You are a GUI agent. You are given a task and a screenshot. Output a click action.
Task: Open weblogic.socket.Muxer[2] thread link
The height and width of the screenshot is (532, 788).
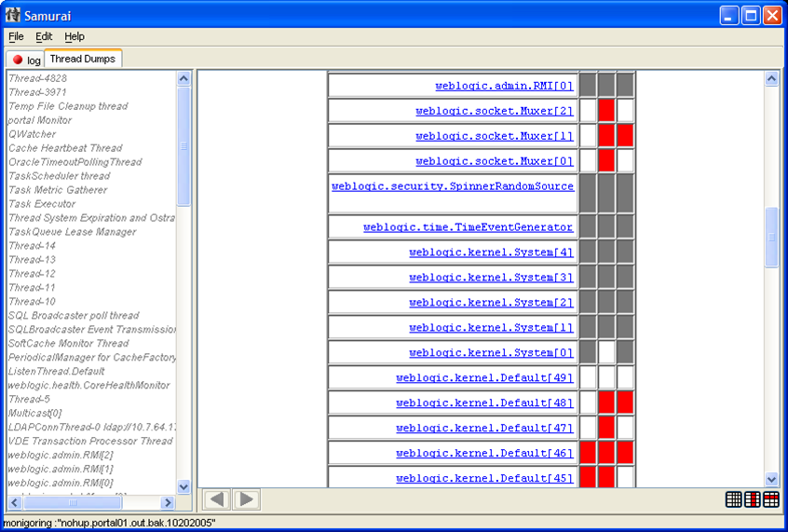click(495, 111)
